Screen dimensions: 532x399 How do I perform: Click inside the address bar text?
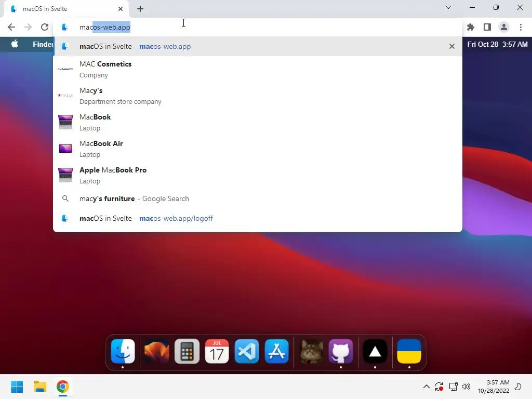point(105,27)
